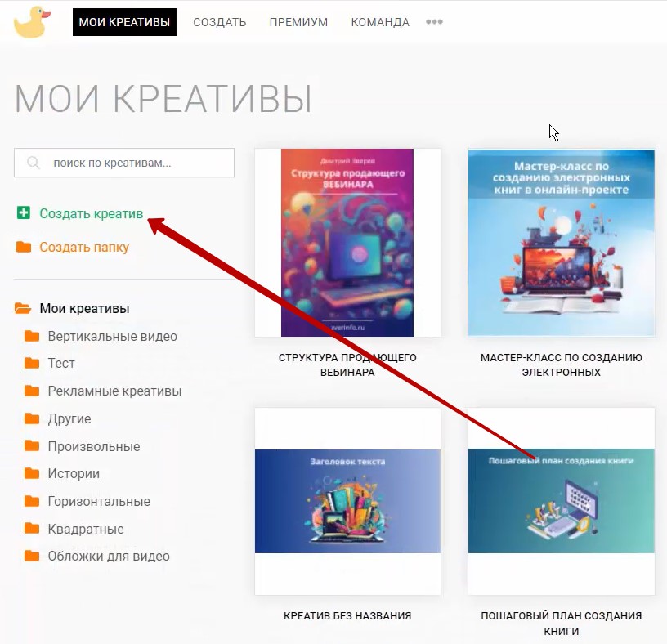667x644 pixels.
Task: Go to the ПРЕМИУМ section
Action: point(298,22)
